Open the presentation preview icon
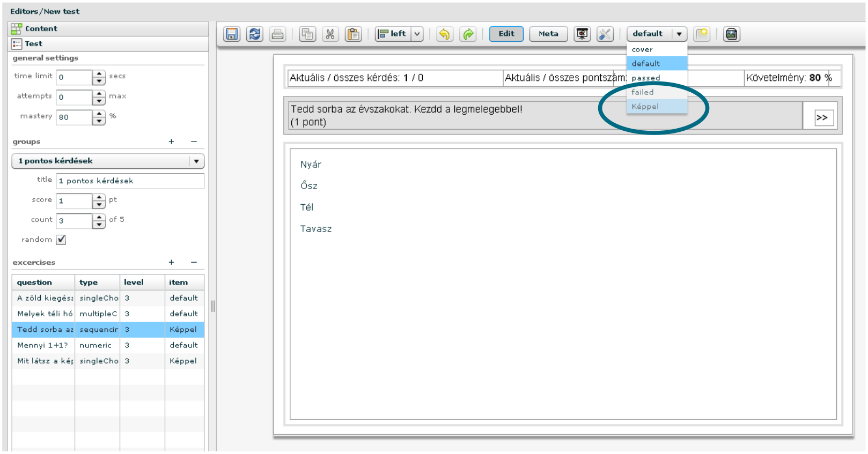The height and width of the screenshot is (454, 868). click(x=582, y=34)
